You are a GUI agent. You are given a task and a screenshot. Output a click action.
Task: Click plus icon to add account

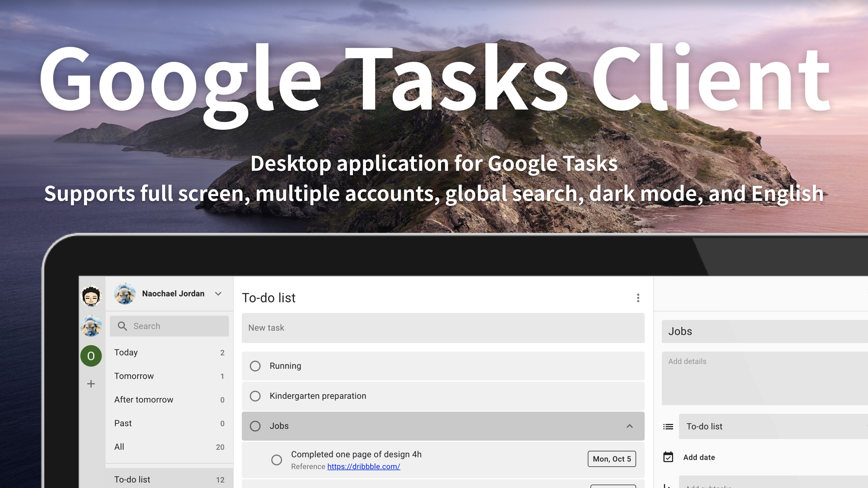[91, 384]
